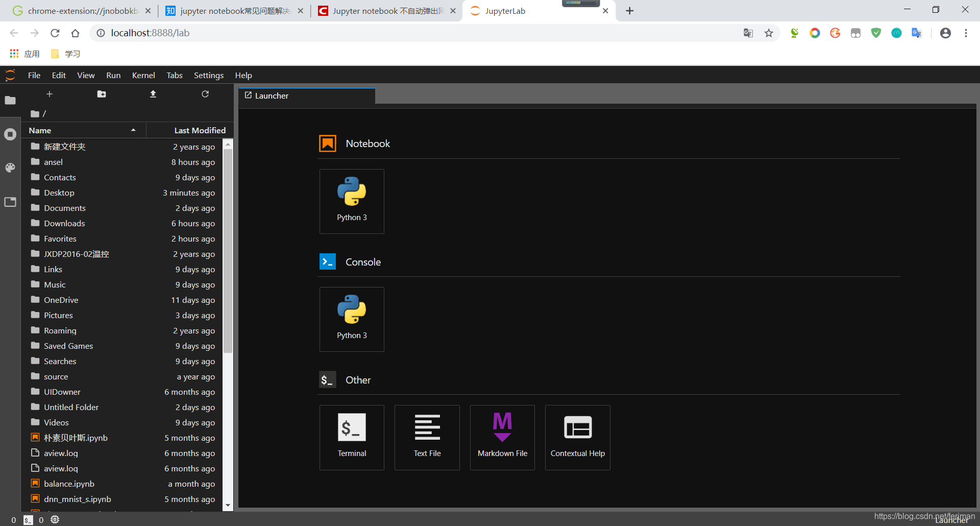Open the Commands palette sidebar
Screen dimensions: 980x526
[x=10, y=168]
